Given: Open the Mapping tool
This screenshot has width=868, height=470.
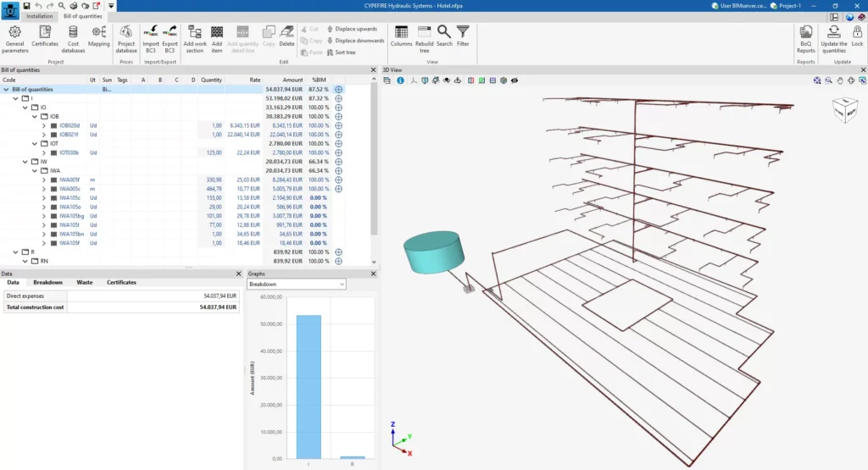Looking at the screenshot, I should click(x=99, y=36).
